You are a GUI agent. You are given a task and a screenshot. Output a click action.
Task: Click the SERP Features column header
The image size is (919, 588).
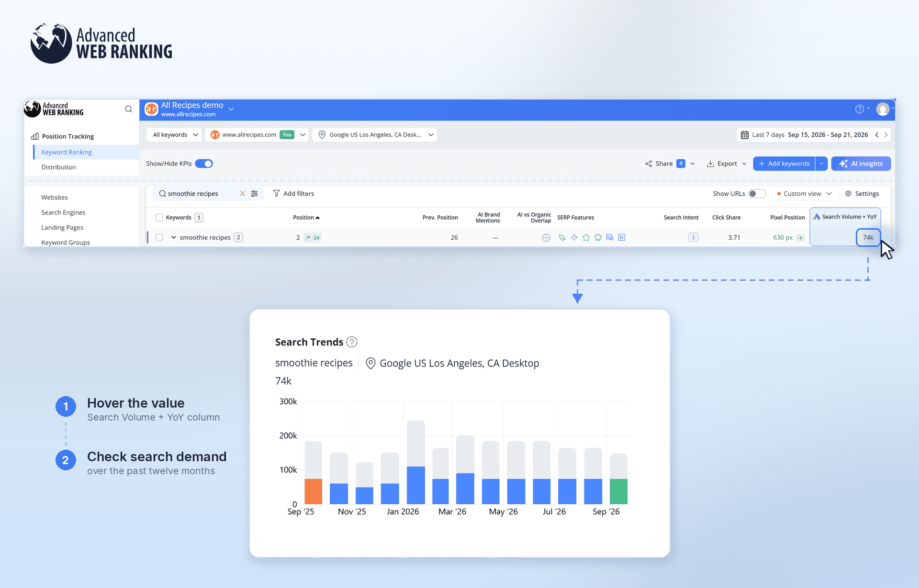coord(575,218)
